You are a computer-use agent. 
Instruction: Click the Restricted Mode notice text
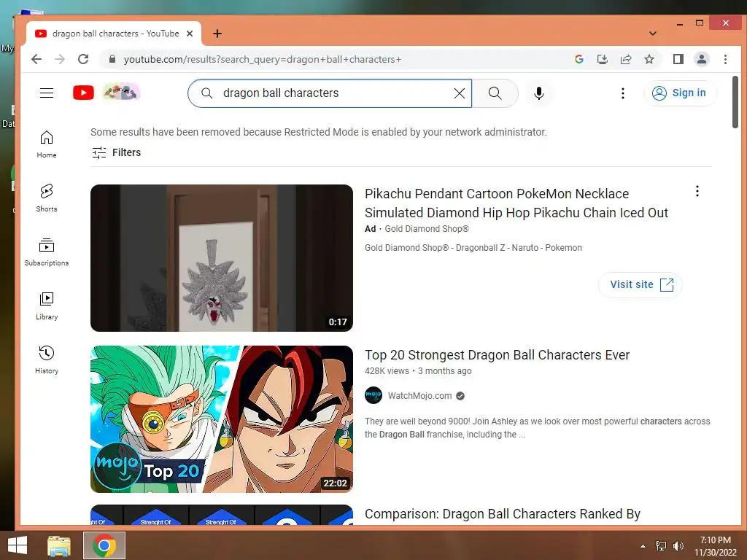[x=319, y=133]
